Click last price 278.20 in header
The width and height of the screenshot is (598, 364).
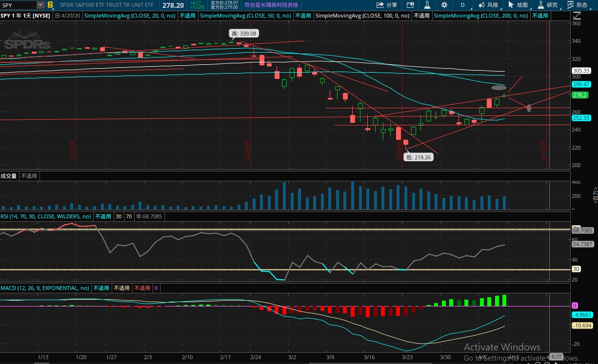pyautogui.click(x=173, y=5)
